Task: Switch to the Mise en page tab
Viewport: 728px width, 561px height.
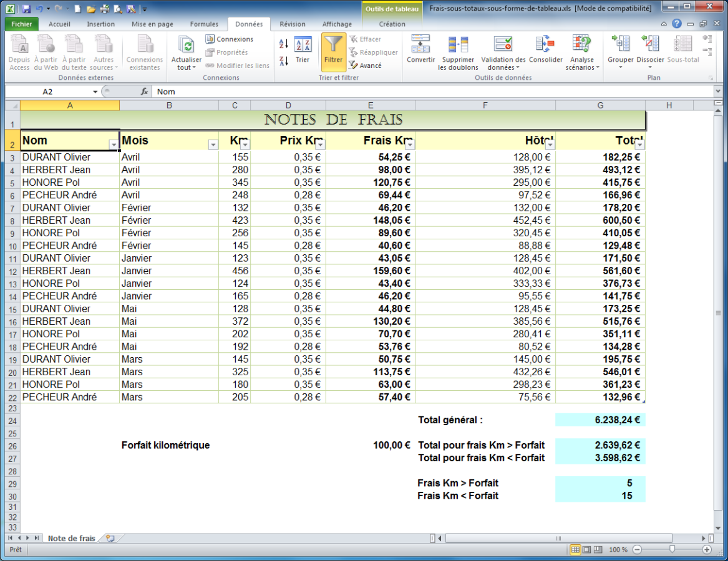Action: coord(152,24)
